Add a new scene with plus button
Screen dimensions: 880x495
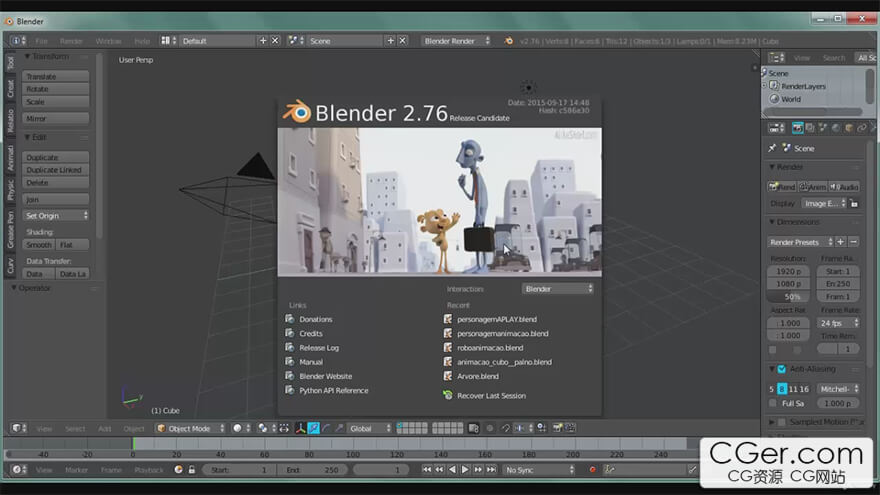391,40
